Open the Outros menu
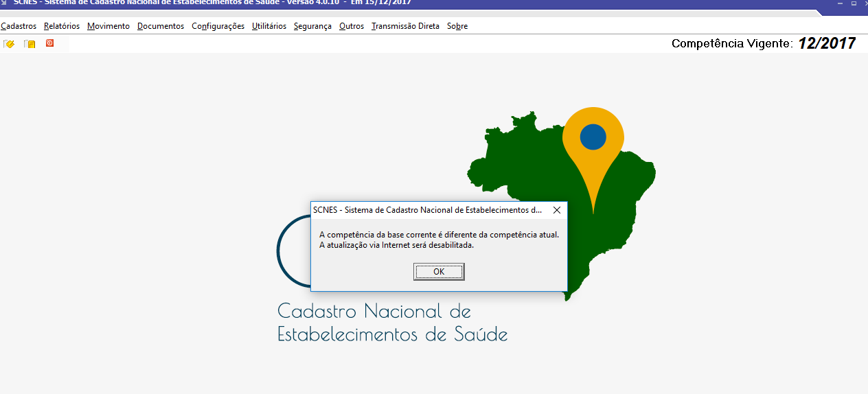Screen dimensions: 868x394 coord(352,26)
